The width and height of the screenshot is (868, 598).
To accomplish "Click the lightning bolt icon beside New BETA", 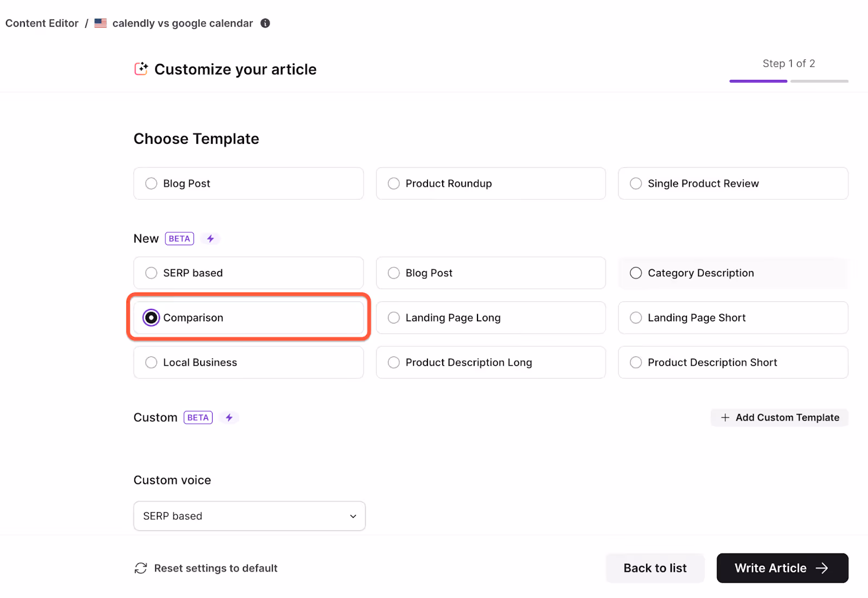I will click(x=210, y=239).
